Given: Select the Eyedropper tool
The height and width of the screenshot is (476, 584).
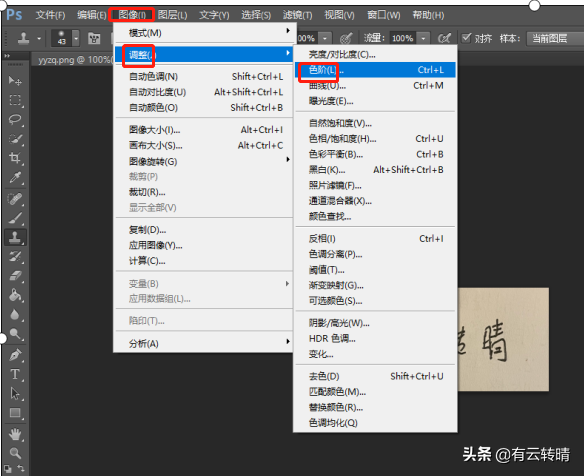Looking at the screenshot, I should click(15, 178).
